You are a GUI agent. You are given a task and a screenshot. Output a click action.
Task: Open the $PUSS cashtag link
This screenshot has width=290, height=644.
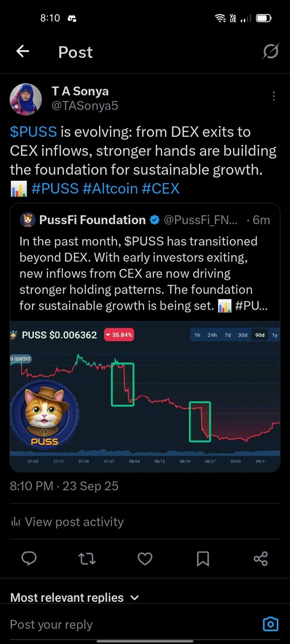(33, 132)
